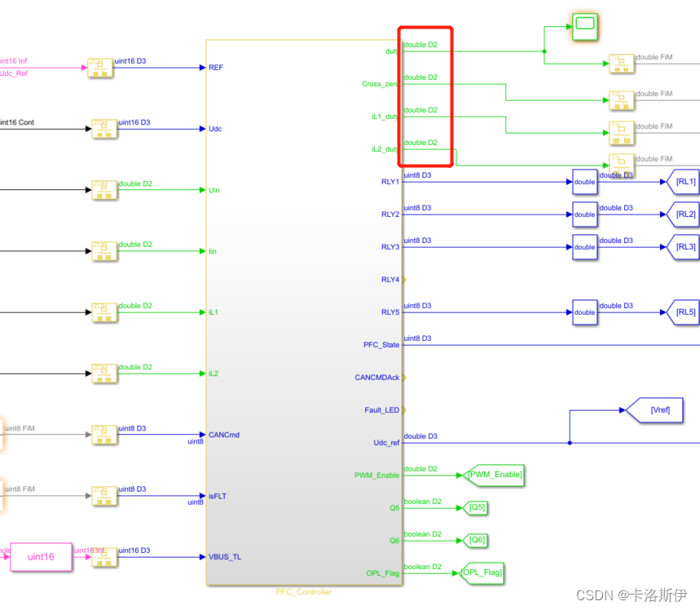Click the [Vref] goto tag
This screenshot has height=610, width=700.
660,410
